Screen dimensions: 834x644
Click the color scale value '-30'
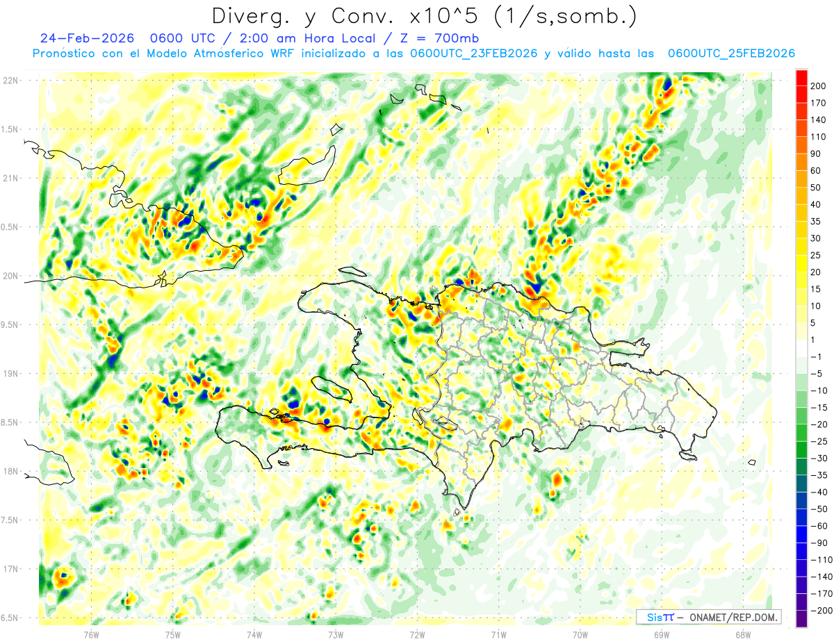click(819, 458)
